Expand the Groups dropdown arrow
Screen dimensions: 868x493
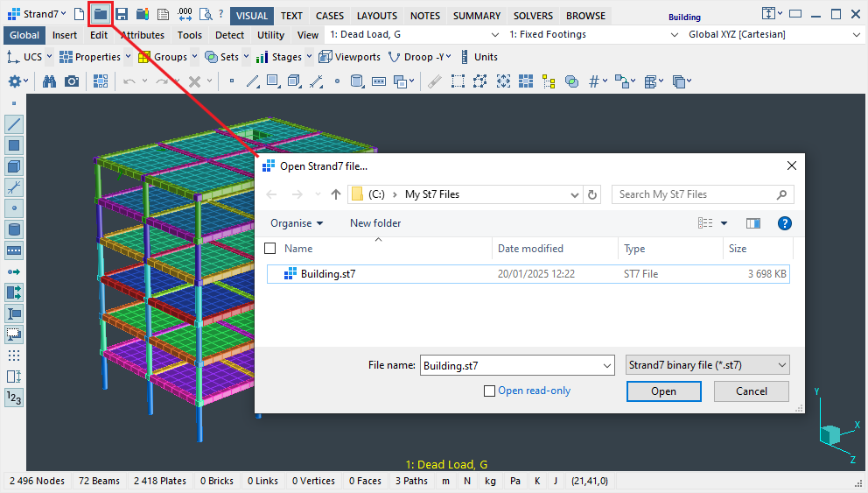point(194,57)
